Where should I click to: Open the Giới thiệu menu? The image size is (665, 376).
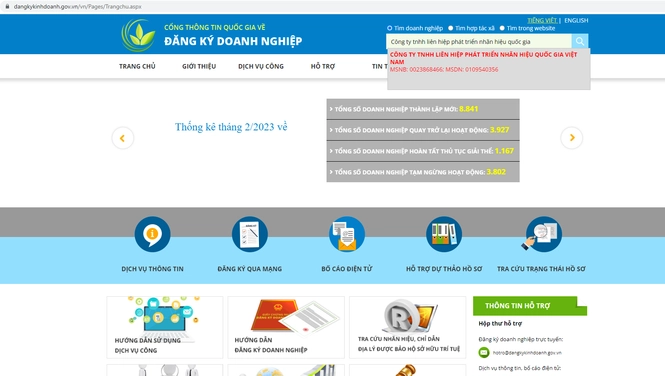click(x=199, y=66)
